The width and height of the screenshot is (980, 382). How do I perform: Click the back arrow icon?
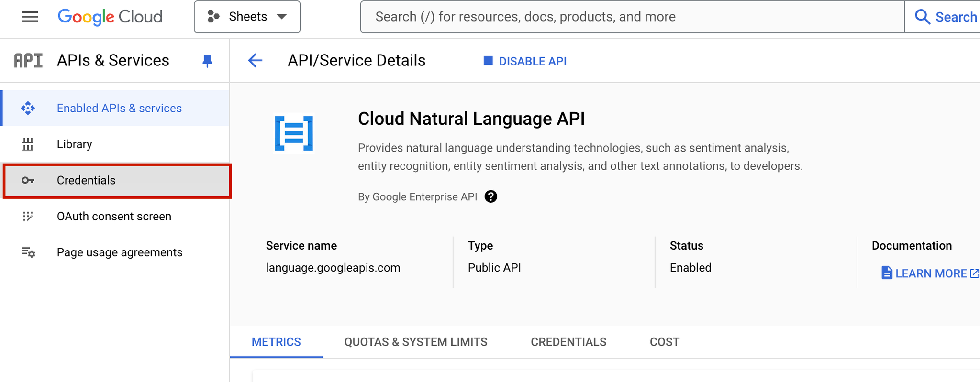(256, 61)
